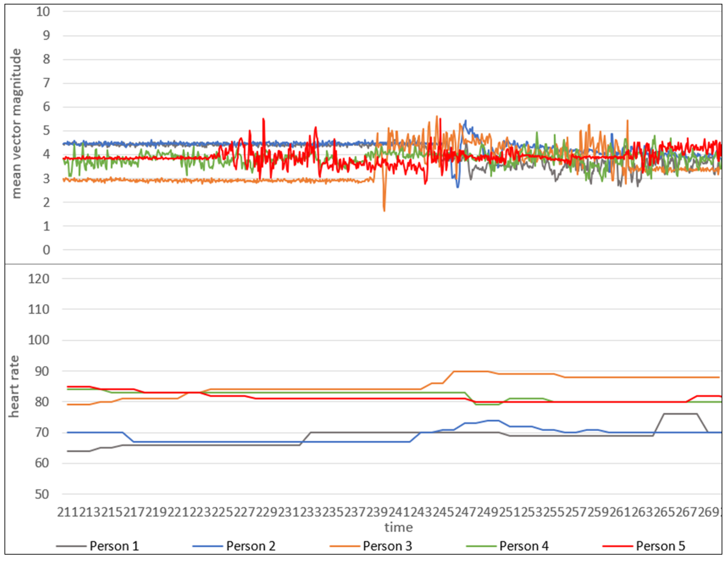728x561 pixels.
Task: Click the red Person 5 legend line swatch
Action: coord(617,546)
